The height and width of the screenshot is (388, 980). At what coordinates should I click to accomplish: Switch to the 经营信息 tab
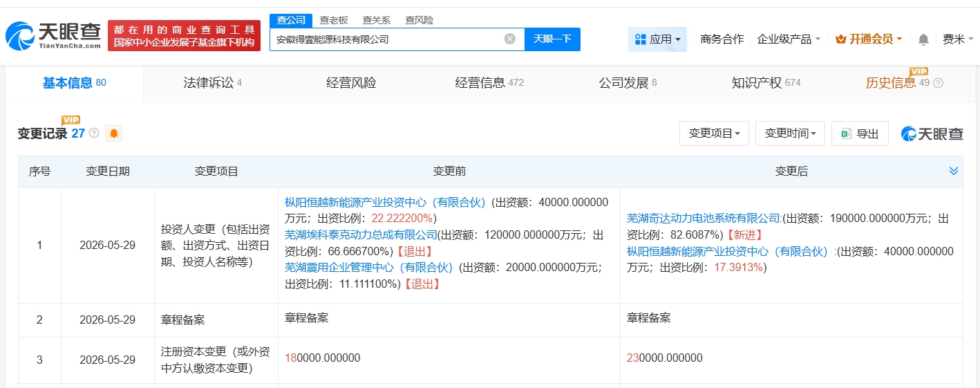[x=489, y=83]
